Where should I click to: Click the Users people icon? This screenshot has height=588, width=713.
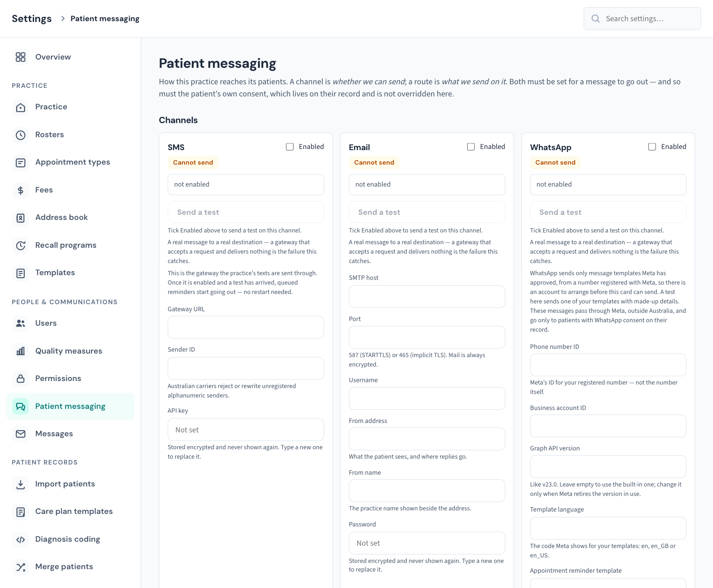point(20,323)
